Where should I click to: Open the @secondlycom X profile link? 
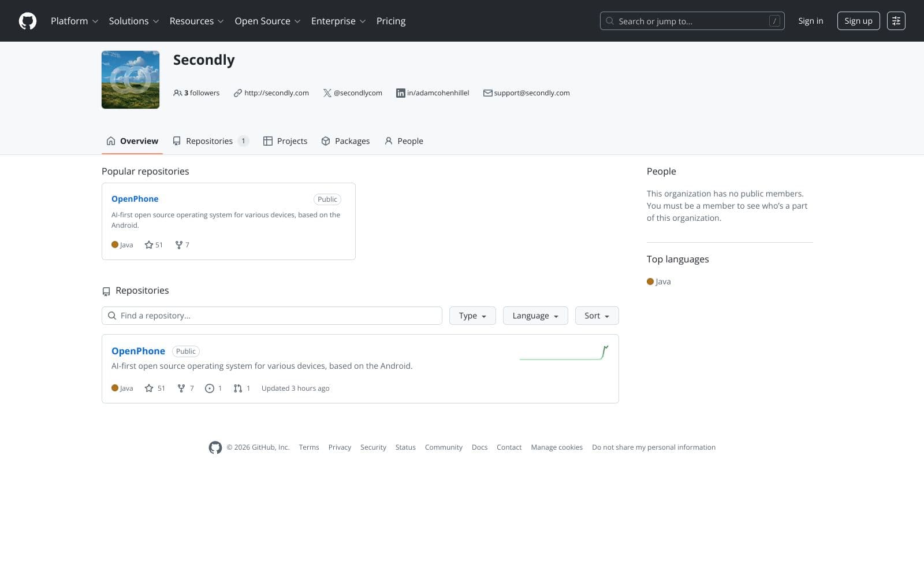(358, 93)
